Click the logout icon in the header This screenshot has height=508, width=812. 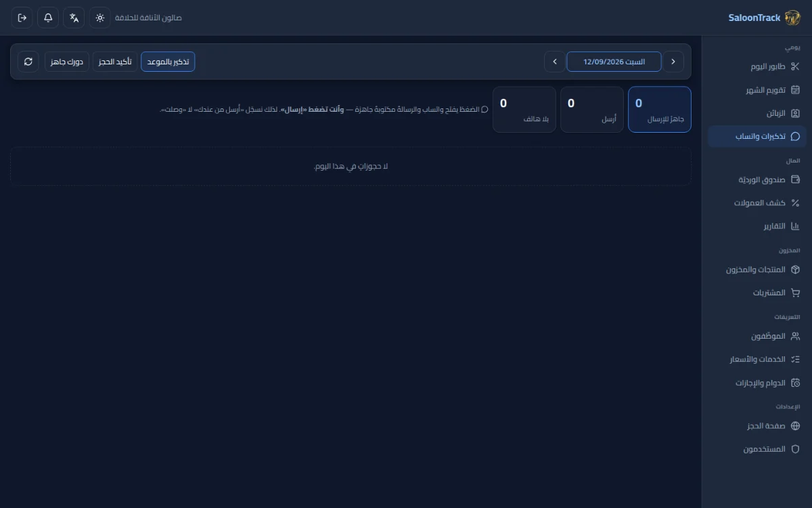tap(22, 18)
